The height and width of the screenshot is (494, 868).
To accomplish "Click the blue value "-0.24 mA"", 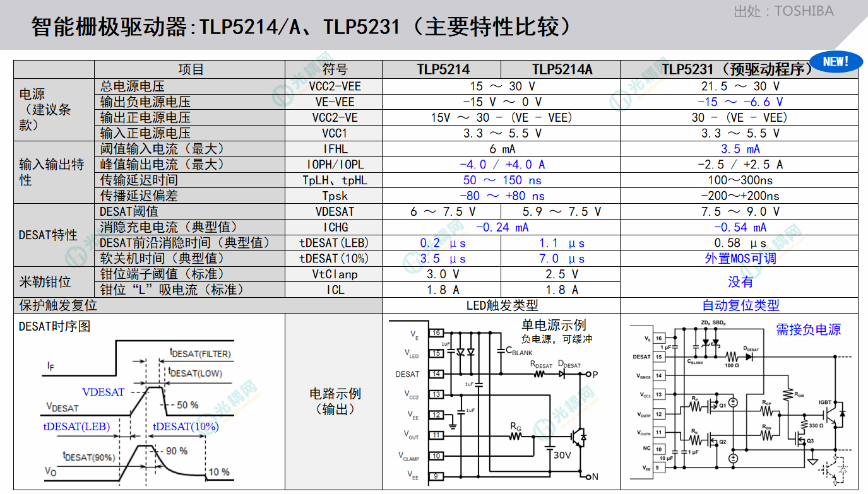I will pyautogui.click(x=502, y=227).
